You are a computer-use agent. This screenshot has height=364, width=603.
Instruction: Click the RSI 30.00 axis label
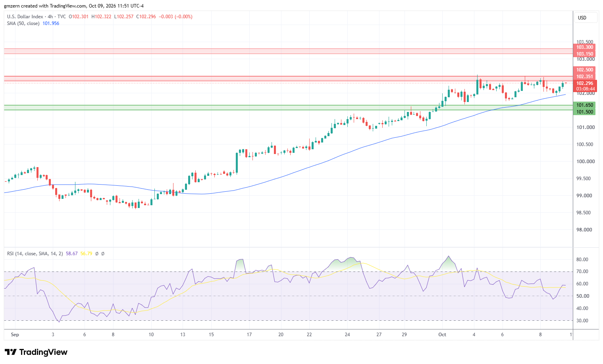click(x=582, y=321)
